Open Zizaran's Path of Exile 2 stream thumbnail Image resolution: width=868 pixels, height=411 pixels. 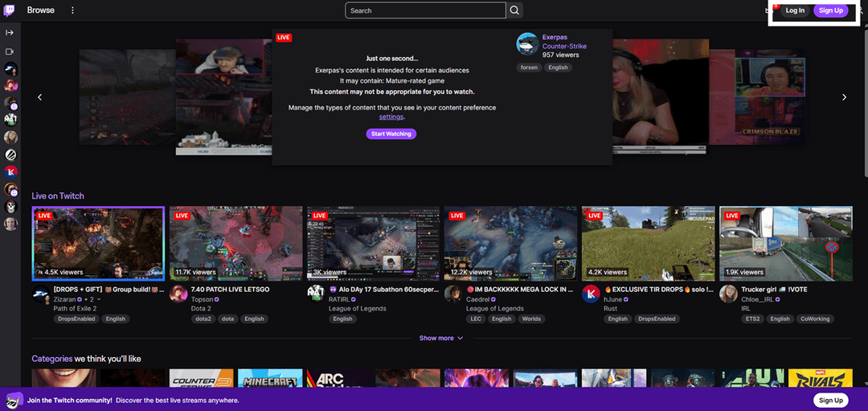[x=98, y=244]
